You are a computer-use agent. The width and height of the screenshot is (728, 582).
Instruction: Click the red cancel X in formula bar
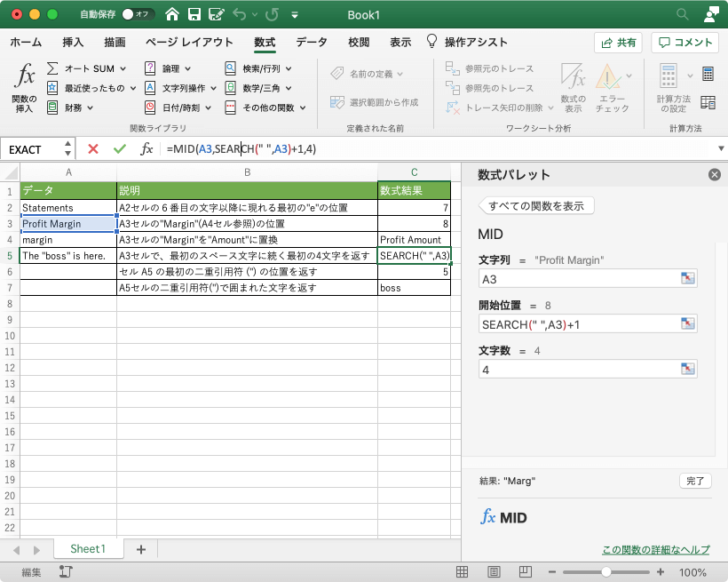[93, 148]
